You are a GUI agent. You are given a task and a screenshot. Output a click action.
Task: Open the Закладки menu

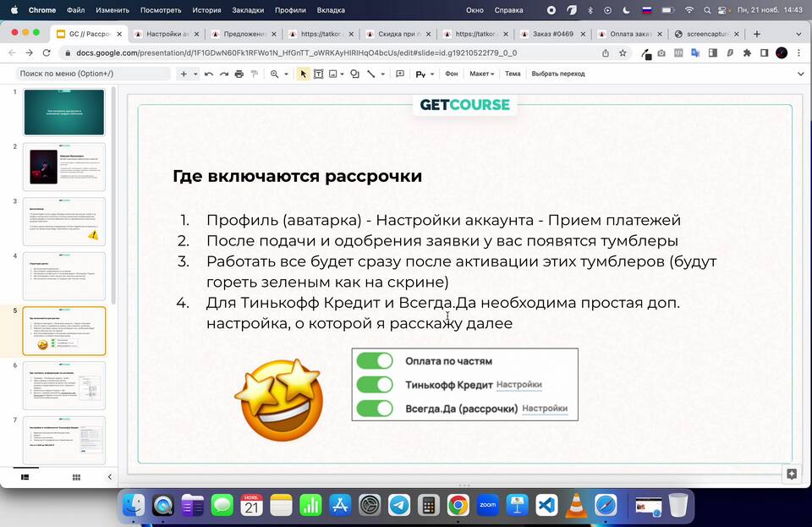(248, 10)
